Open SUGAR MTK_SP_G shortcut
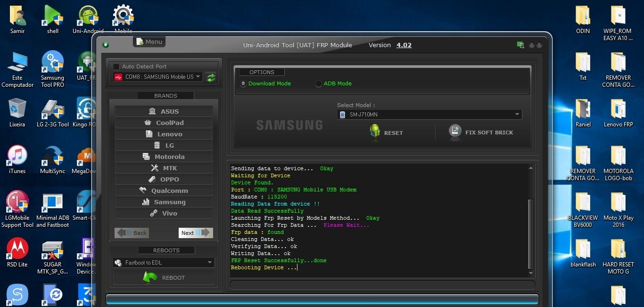Image resolution: width=644 pixels, height=307 pixels. (53, 257)
